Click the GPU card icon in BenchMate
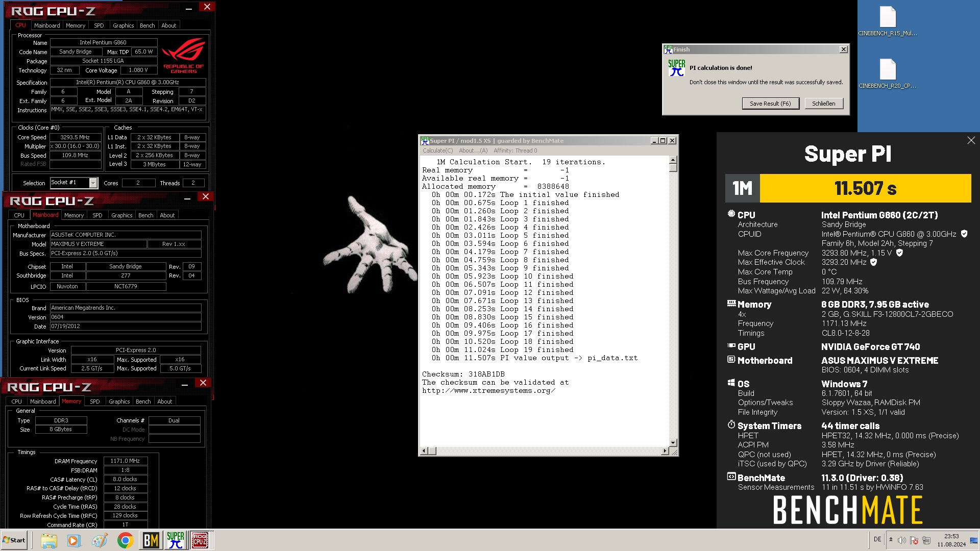 point(731,346)
